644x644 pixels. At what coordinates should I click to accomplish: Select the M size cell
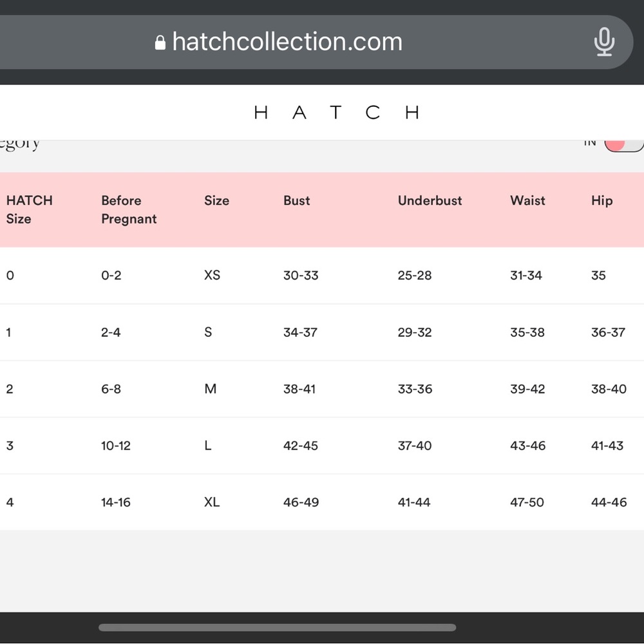[211, 388]
